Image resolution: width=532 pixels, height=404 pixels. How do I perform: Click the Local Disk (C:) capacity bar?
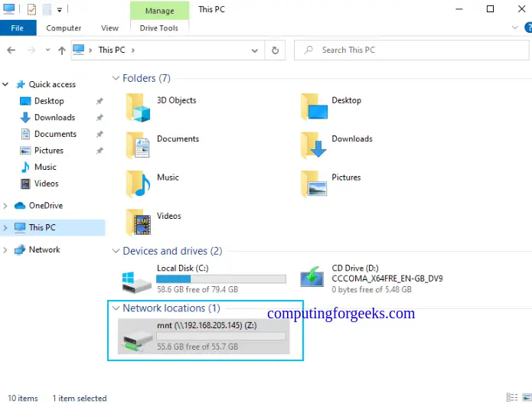[221, 279]
